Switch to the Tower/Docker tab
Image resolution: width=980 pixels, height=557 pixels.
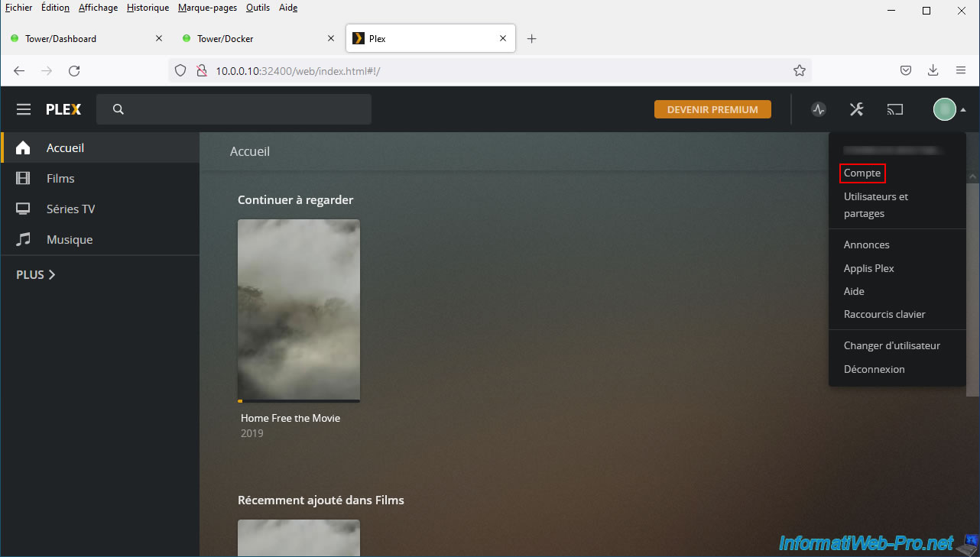(225, 38)
